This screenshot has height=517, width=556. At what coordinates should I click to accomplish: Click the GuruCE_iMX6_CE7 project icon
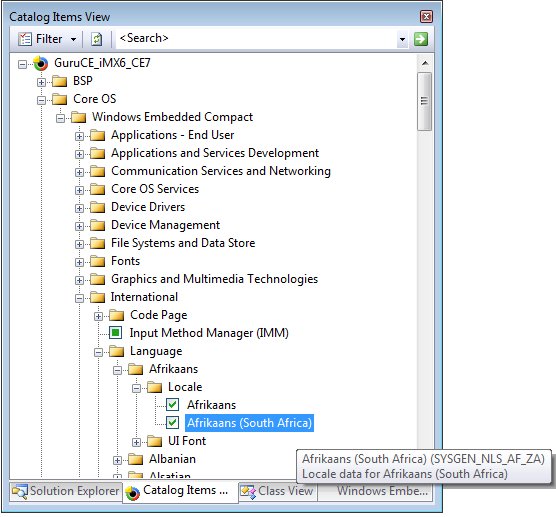click(x=41, y=63)
